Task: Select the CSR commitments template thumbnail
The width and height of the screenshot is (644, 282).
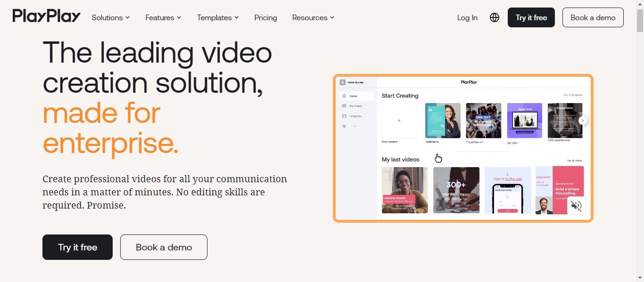Action: (x=565, y=121)
